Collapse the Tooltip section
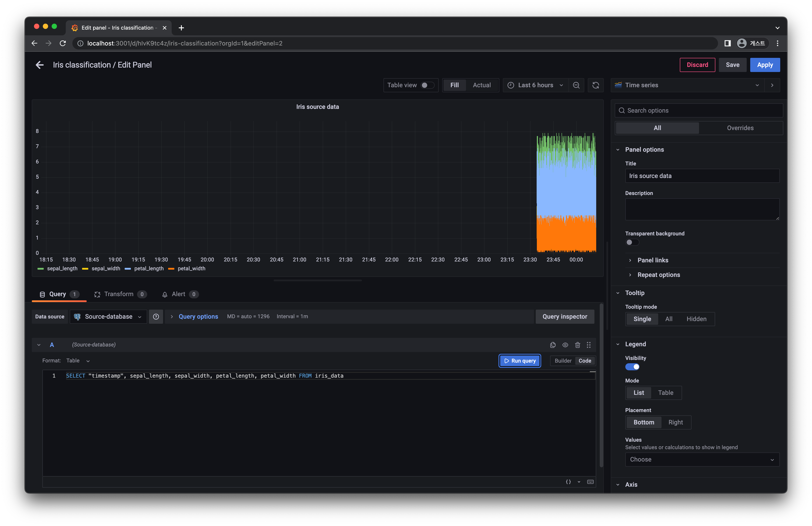 (x=634, y=293)
